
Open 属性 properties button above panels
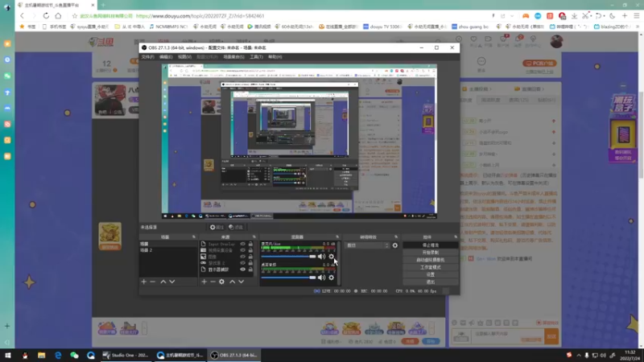[x=217, y=227]
